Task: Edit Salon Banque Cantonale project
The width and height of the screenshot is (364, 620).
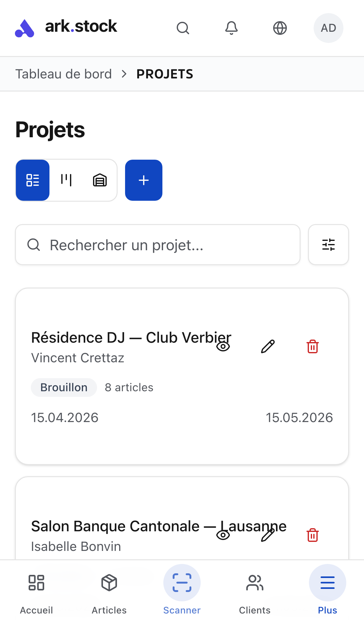Action: pyautogui.click(x=268, y=535)
